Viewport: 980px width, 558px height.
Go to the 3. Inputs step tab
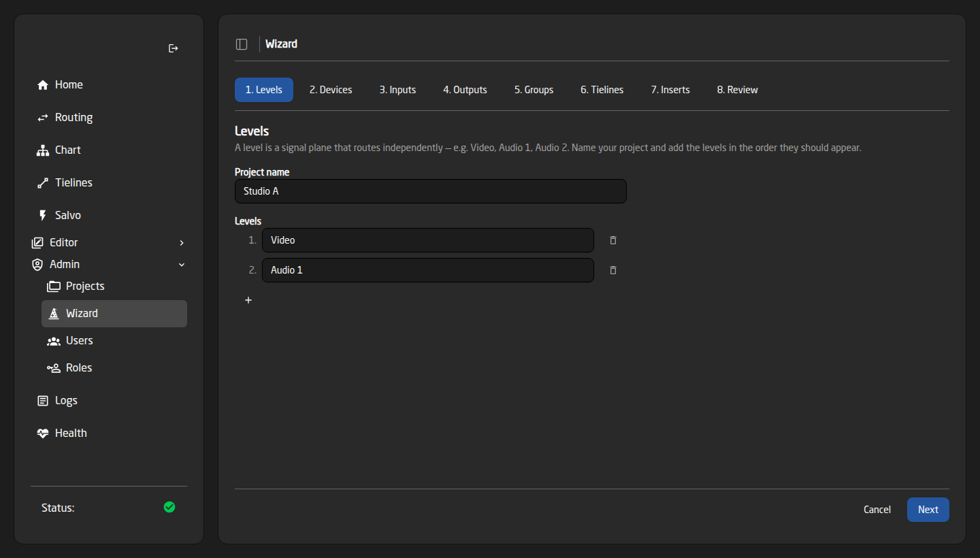point(397,90)
